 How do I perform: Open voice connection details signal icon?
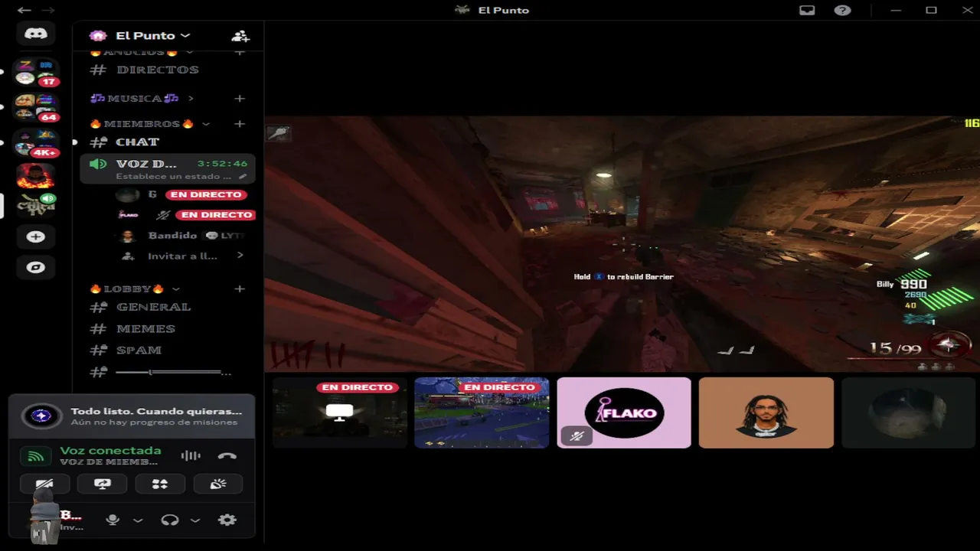pyautogui.click(x=35, y=457)
